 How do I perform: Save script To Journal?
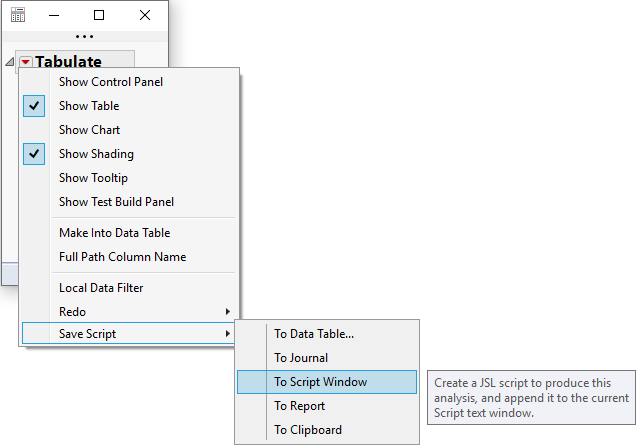tap(301, 358)
